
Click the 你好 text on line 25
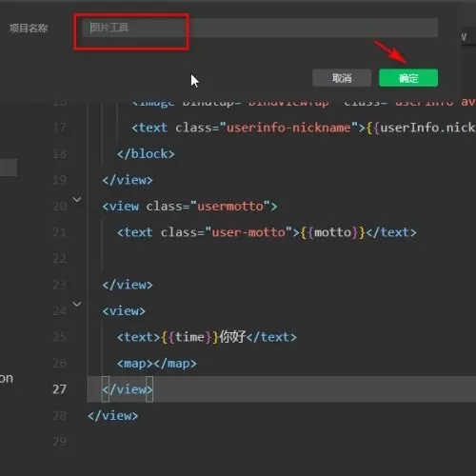click(x=232, y=337)
